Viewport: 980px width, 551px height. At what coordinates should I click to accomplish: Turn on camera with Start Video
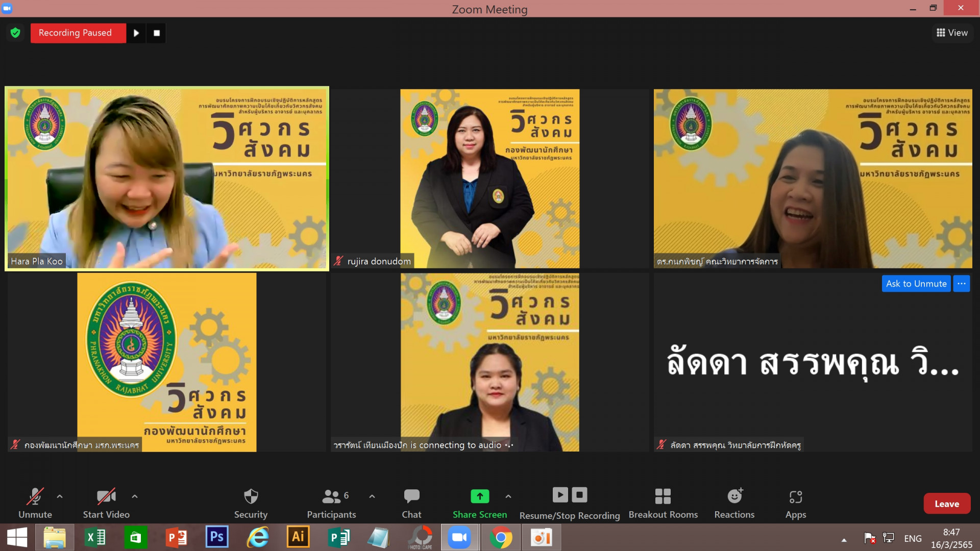[x=106, y=503]
